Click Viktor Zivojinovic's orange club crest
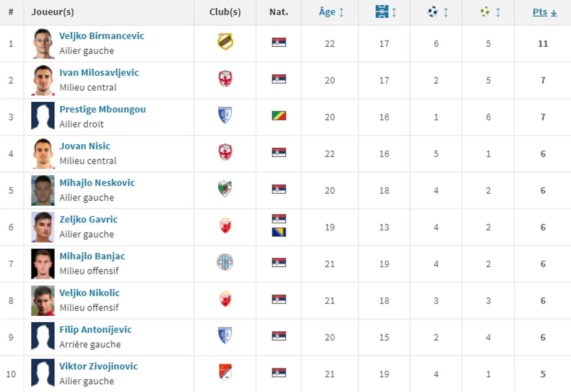This screenshot has width=571, height=392. click(225, 372)
